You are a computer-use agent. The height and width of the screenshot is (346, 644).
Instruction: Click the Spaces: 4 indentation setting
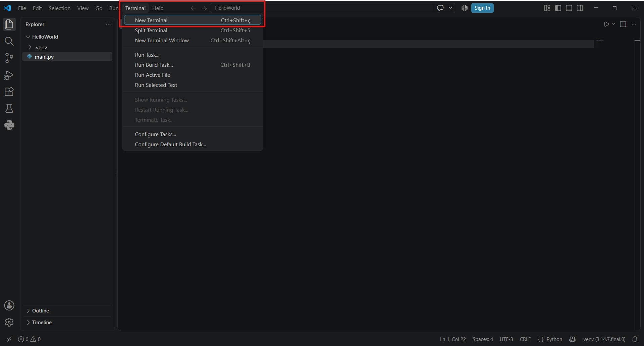tap(483, 339)
